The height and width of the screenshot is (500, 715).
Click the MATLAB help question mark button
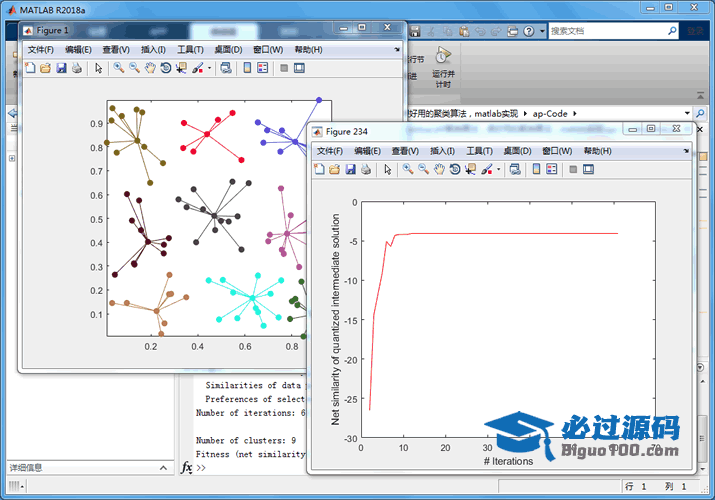pyautogui.click(x=528, y=31)
